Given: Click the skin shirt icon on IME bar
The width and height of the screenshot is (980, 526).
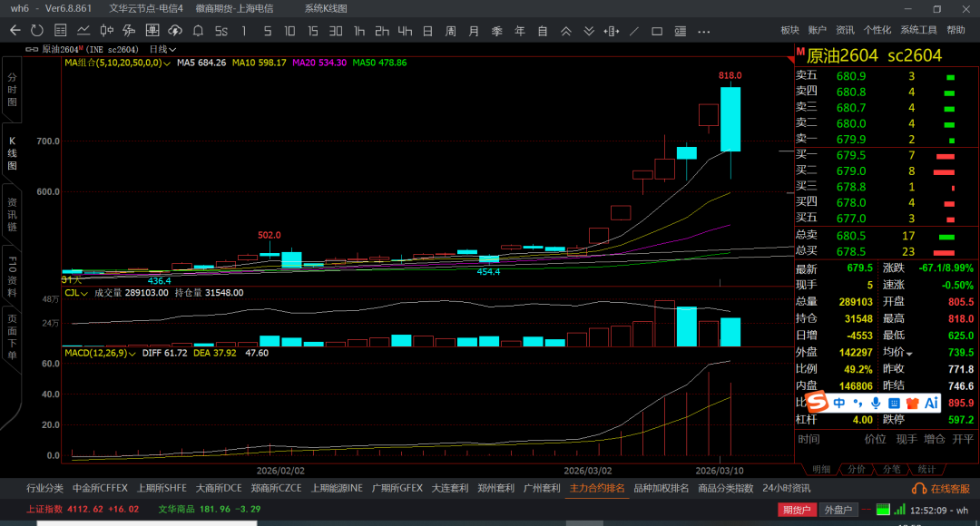Looking at the screenshot, I should click(x=913, y=403).
